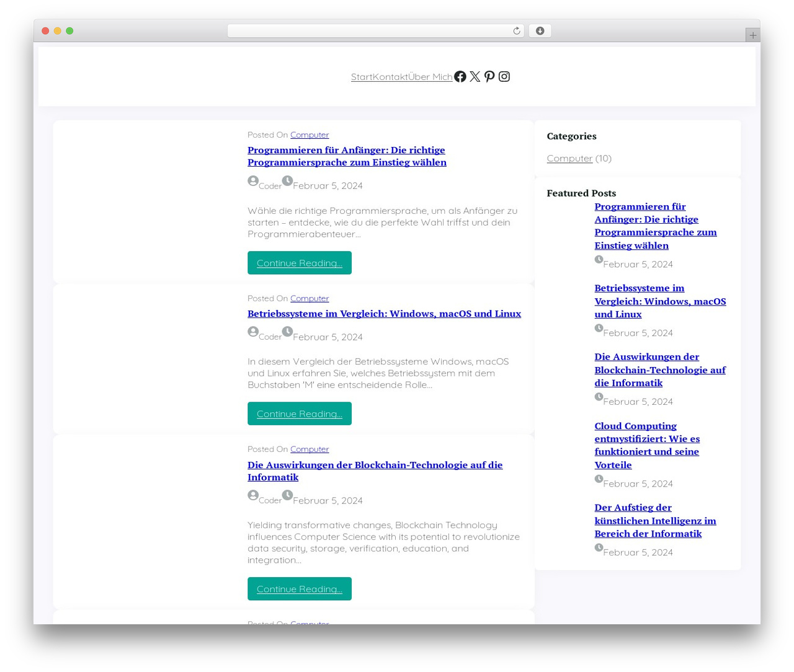Open featured post Betriebssysteme im Vergleich

pos(660,301)
